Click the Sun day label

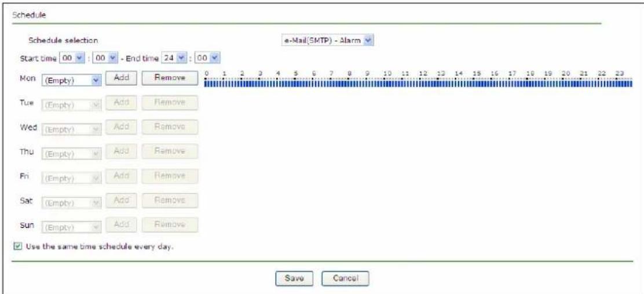click(26, 224)
